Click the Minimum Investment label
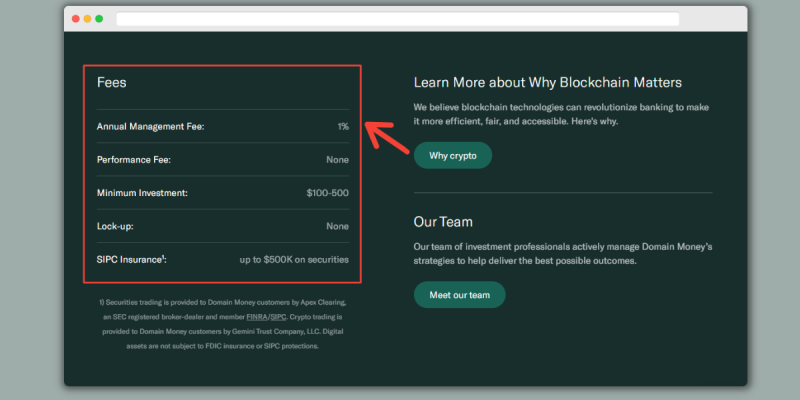Screen dimensions: 800x400 click(142, 193)
